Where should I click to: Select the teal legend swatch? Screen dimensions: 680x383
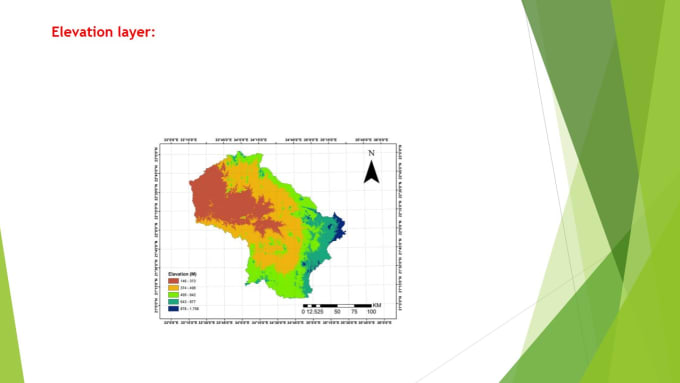coord(173,302)
